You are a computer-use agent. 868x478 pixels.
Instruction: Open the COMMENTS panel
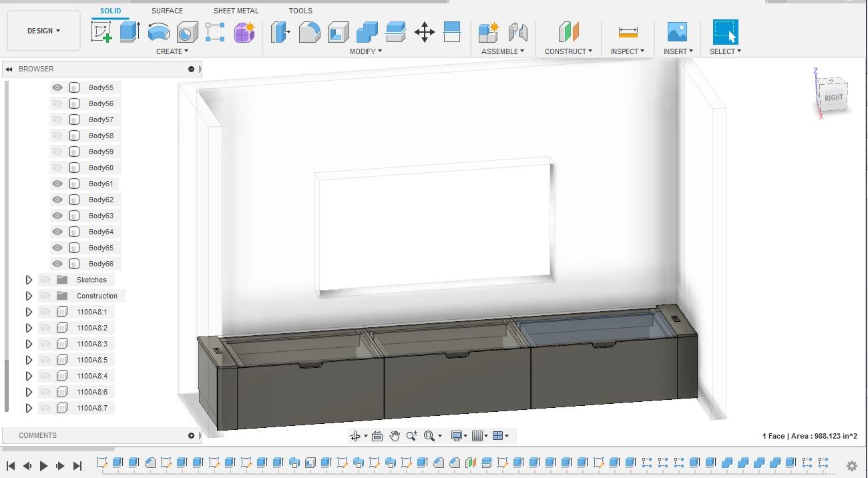[38, 435]
